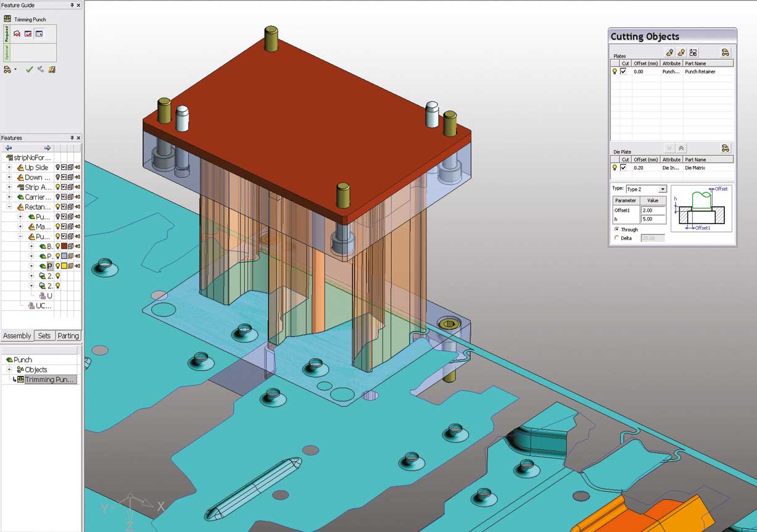The image size is (757, 532).
Task: Click the dark red color swatch in Features tree
Action: 64,246
